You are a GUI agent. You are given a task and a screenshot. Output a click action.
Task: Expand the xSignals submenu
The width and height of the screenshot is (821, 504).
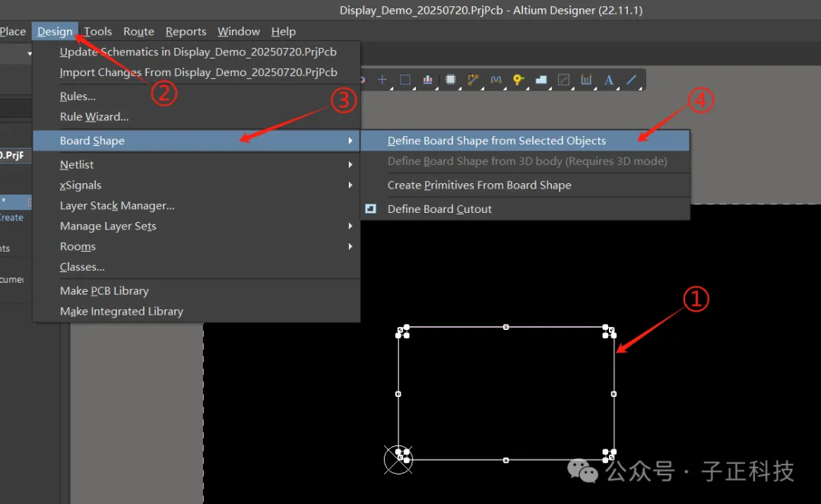coord(196,185)
